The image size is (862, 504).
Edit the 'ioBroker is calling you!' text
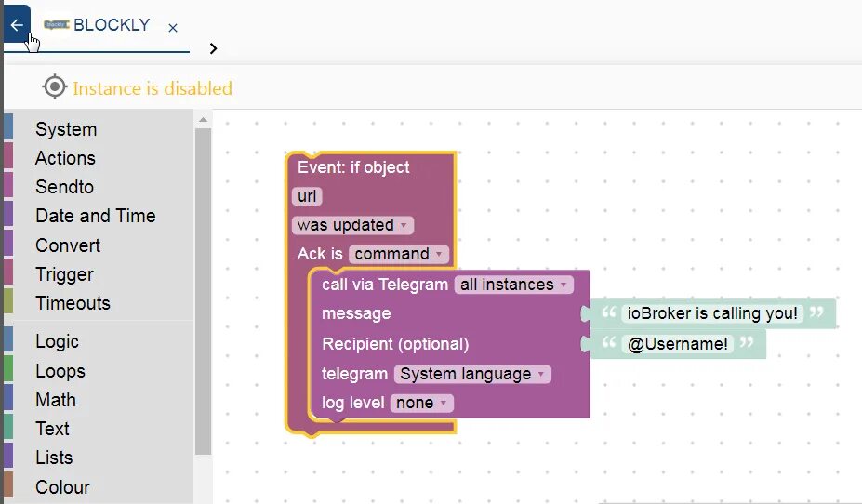point(712,313)
